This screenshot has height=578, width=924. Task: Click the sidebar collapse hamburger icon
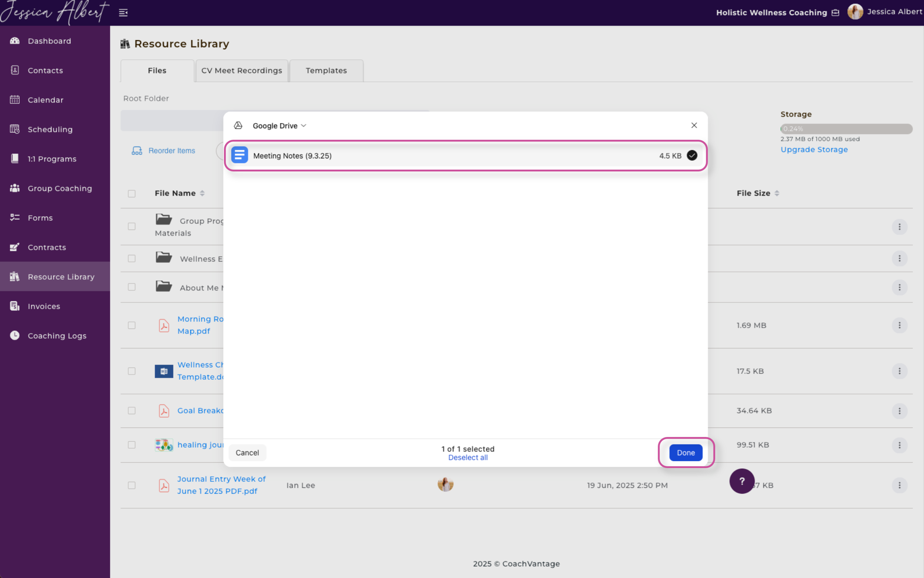point(123,13)
